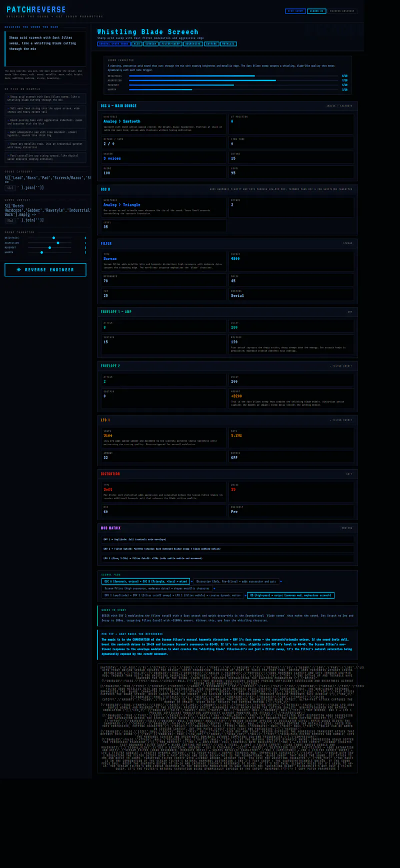Click the CUTTING tag
The image size is (400, 868).
tap(211, 44)
